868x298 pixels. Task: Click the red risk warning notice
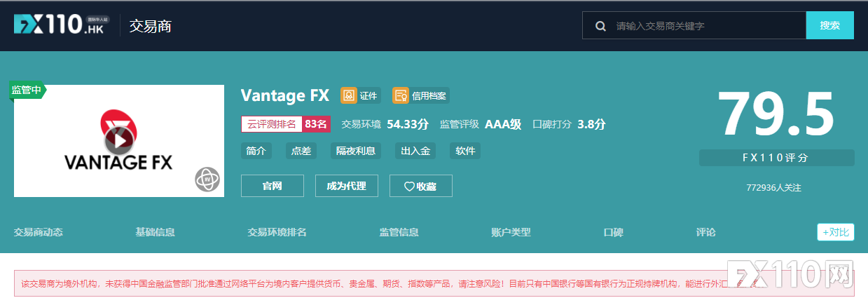(434, 284)
